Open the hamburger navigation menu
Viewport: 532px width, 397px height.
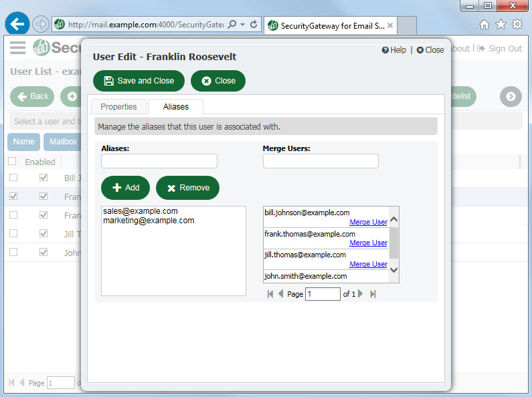coord(17,47)
